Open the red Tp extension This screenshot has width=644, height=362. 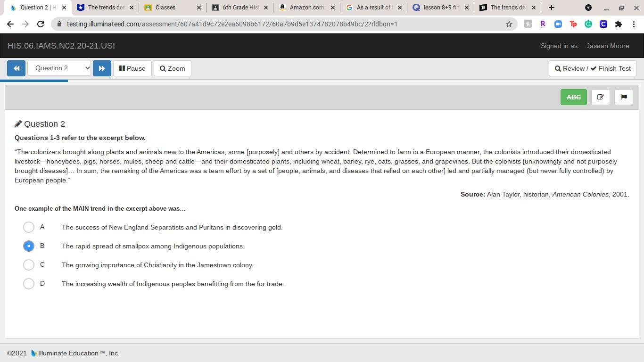pyautogui.click(x=573, y=24)
